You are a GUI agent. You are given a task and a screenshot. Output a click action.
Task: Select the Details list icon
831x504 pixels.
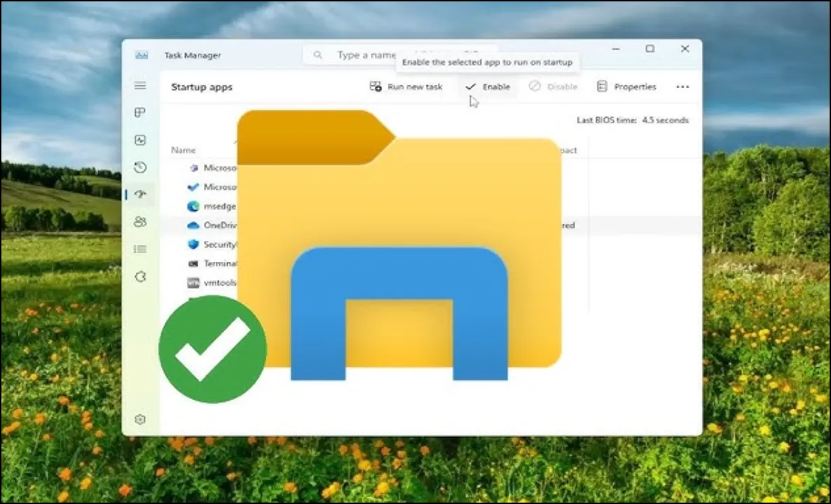point(140,249)
